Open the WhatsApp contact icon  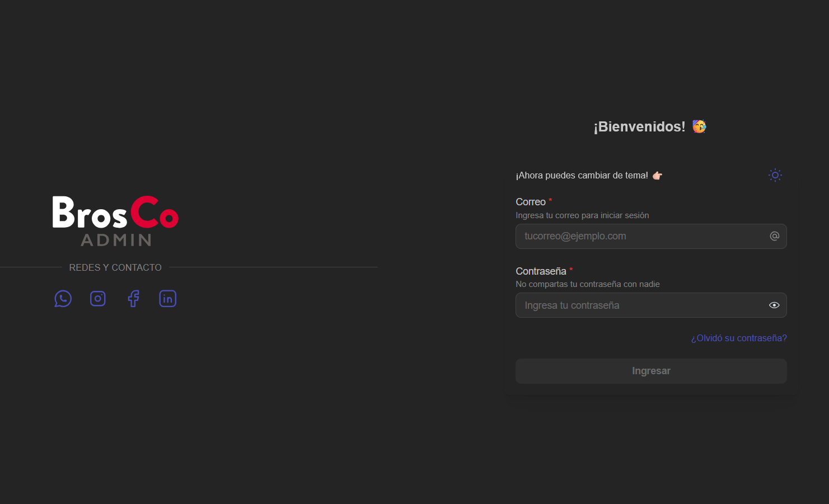coord(63,299)
